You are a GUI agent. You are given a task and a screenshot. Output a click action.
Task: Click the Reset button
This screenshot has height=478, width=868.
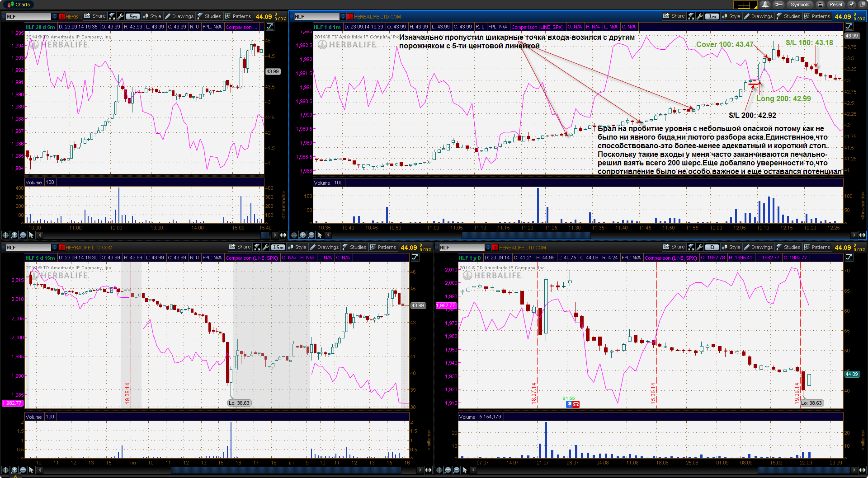(x=835, y=5)
